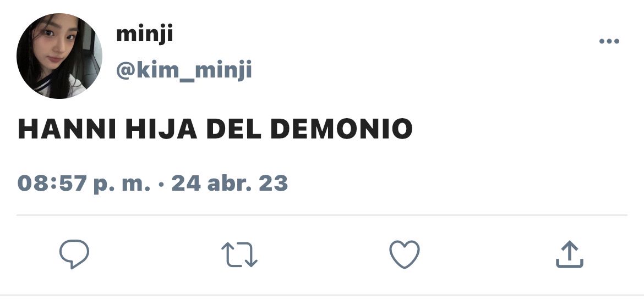Toggle retweet on minji's post
644x305 pixels.
[x=239, y=254]
